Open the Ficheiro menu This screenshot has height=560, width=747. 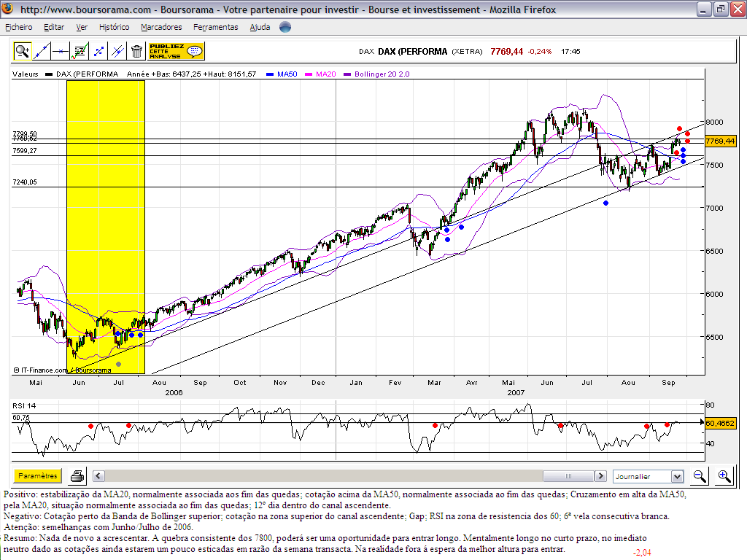pos(18,27)
